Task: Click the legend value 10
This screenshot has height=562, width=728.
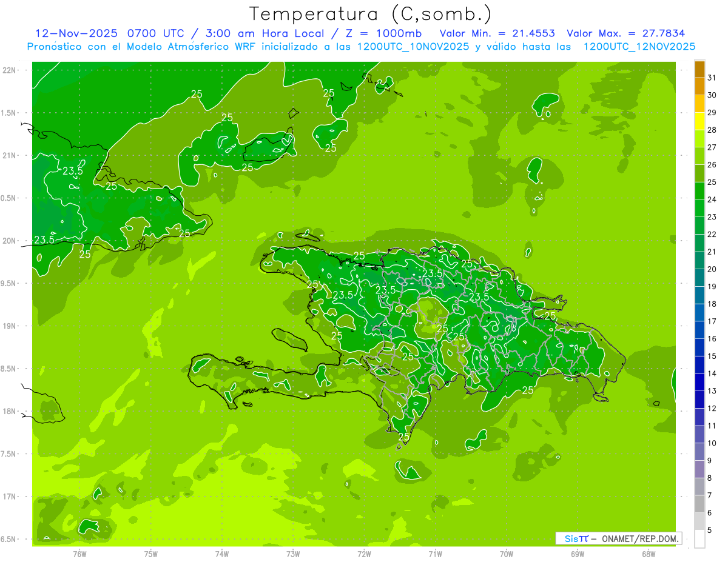Action: point(712,443)
